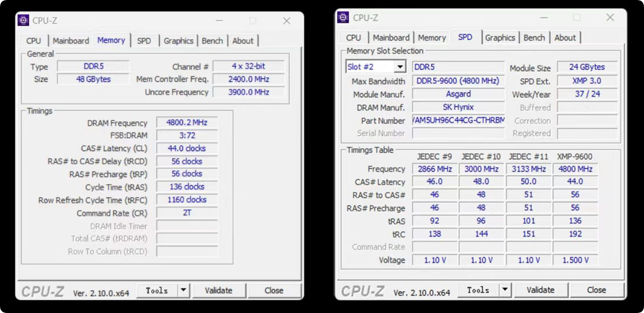Click the Tools button in left window
The width and height of the screenshot is (644, 313).
(157, 291)
